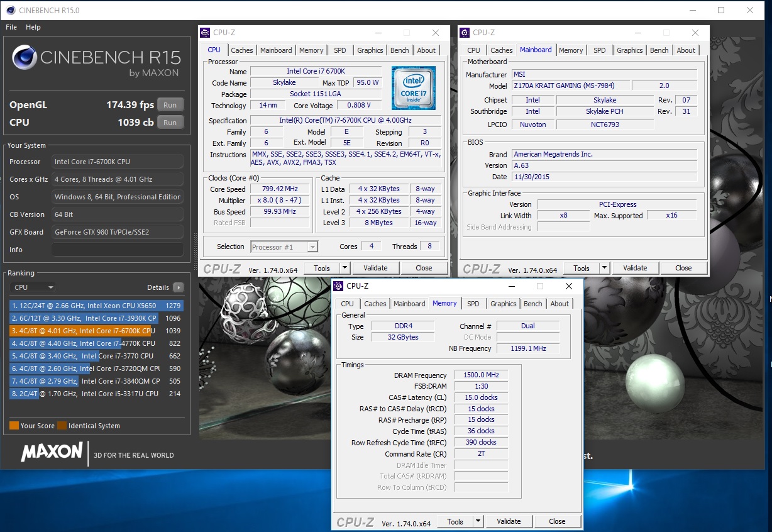Viewport: 772px width, 532px height.
Task: Click the Cinebench logo icon in title bar
Action: [11, 10]
